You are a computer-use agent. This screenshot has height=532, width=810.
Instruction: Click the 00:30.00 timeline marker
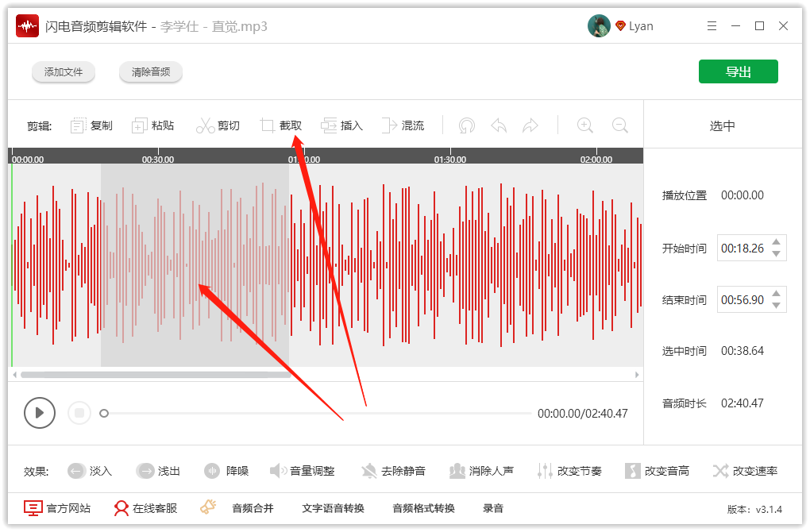pos(157,160)
